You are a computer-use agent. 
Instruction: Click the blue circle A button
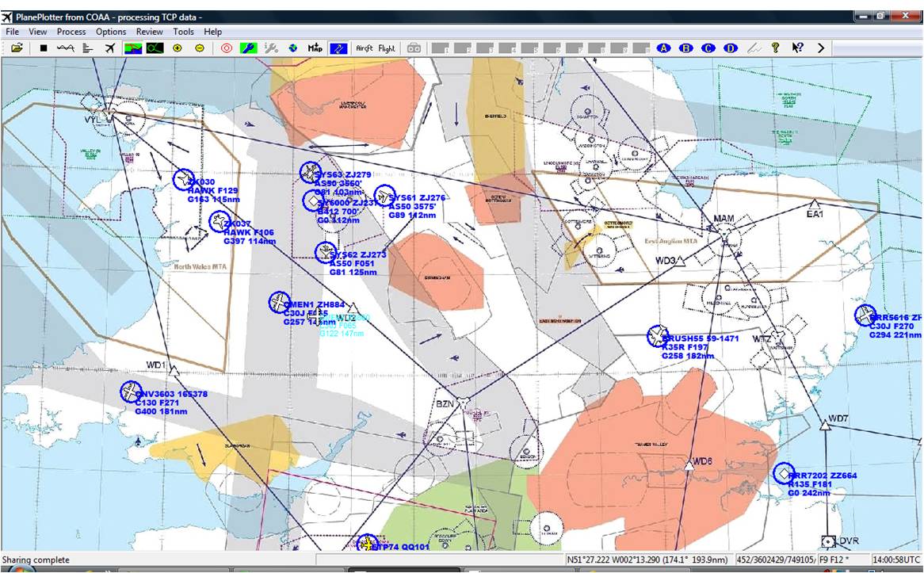coord(664,48)
